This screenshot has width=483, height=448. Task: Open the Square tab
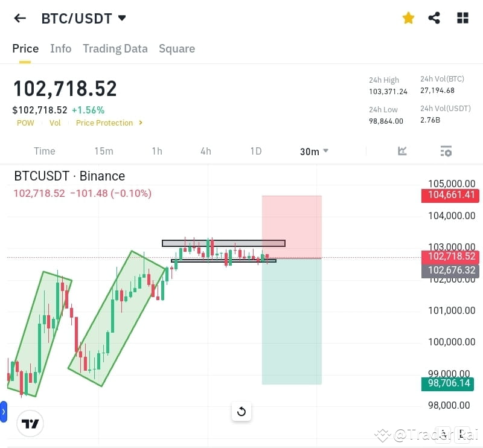click(x=176, y=48)
